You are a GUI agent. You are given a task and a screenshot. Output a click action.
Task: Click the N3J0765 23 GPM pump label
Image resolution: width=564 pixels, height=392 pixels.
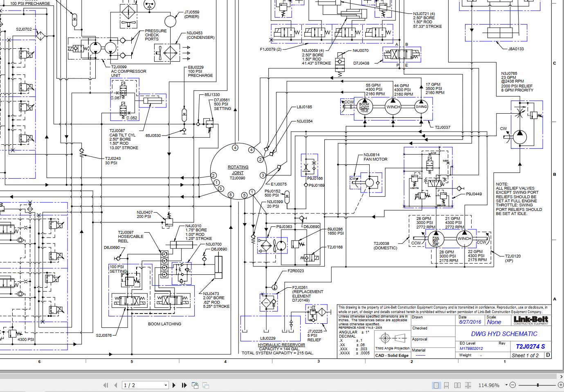click(517, 82)
